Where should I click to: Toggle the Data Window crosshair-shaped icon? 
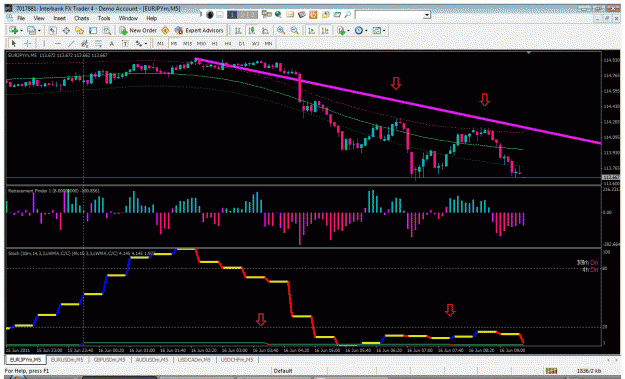[x=66, y=30]
